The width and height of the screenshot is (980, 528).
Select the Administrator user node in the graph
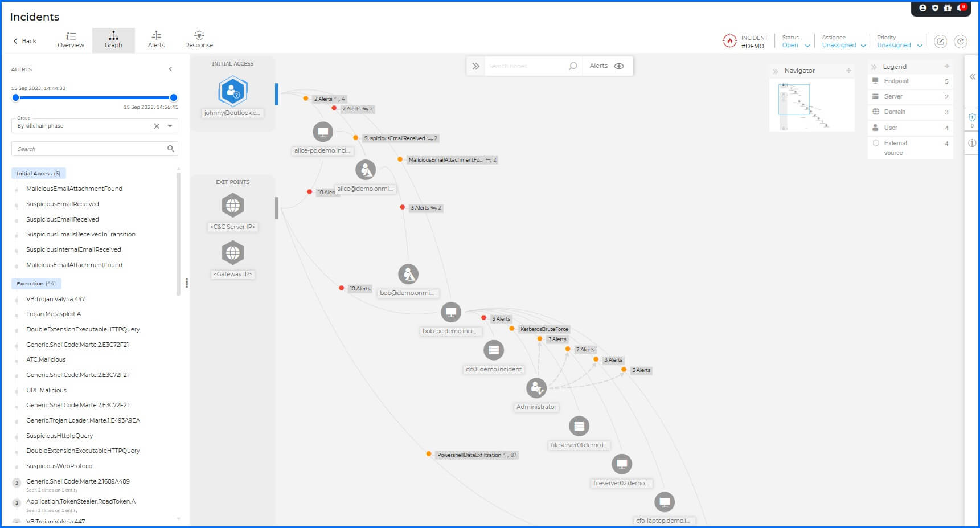[536, 388]
